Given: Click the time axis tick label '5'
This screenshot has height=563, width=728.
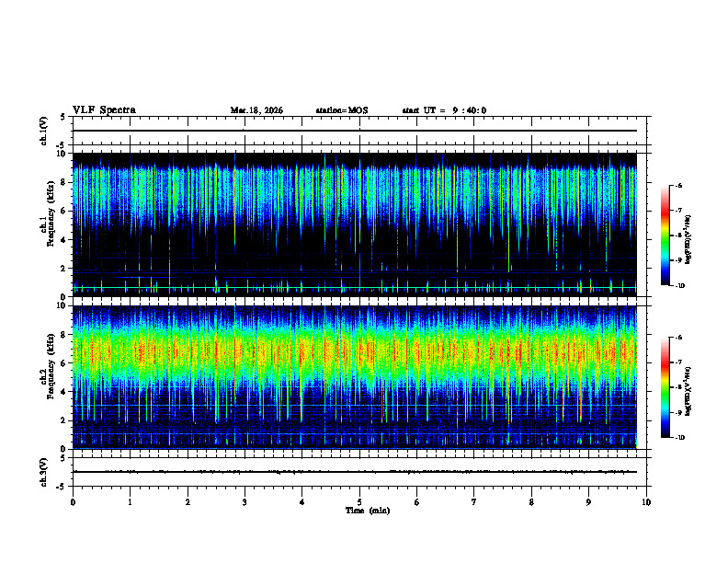Looking at the screenshot, I should tap(359, 502).
